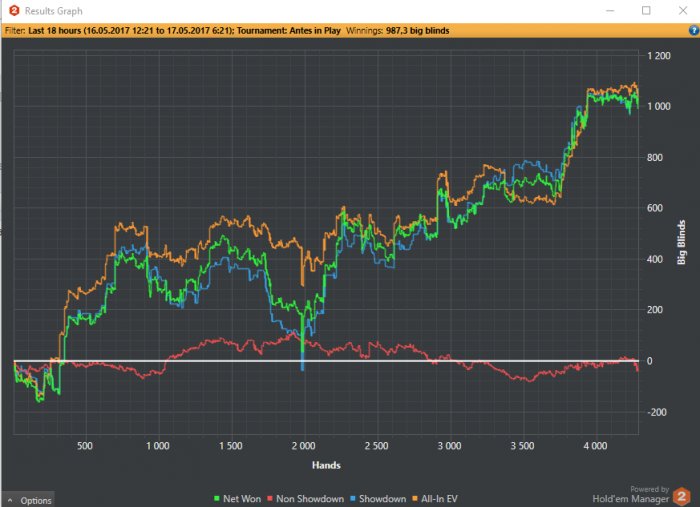Click the Winnings 987,3 big blinds text

(x=397, y=31)
